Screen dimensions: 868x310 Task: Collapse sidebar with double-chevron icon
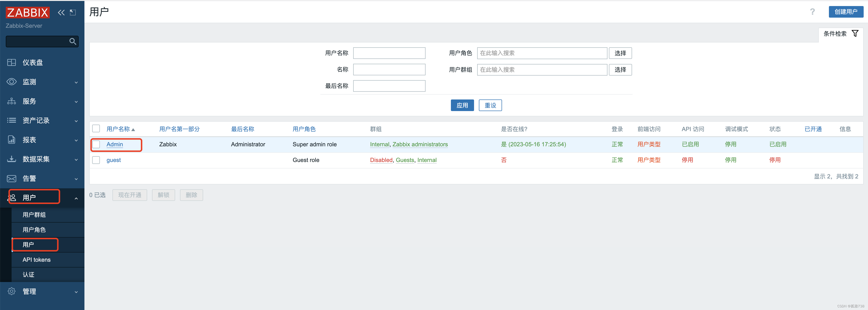tap(61, 13)
